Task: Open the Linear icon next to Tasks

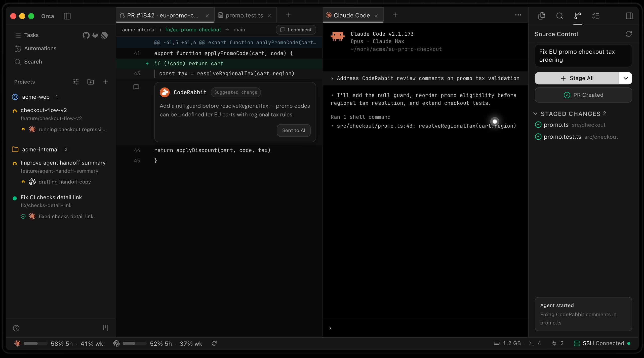Action: 104,35
